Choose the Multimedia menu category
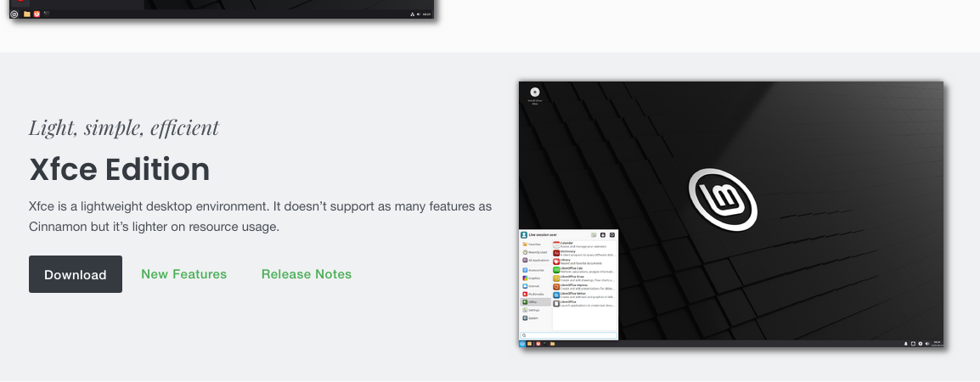 [535, 294]
